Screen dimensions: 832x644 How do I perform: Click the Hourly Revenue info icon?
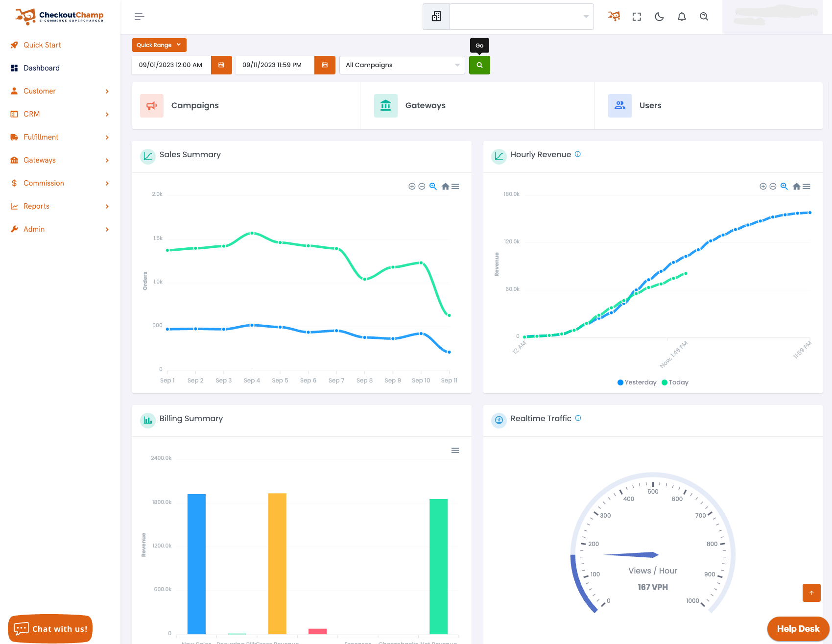click(x=578, y=154)
